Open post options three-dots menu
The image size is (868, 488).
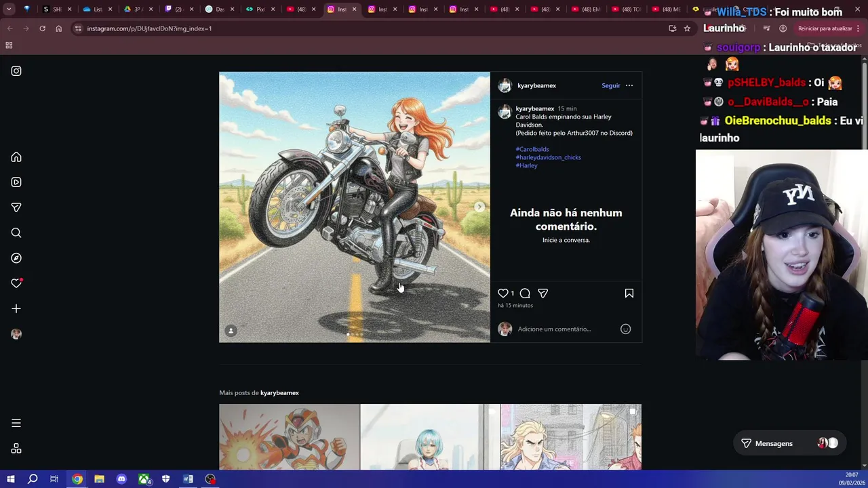[629, 85]
